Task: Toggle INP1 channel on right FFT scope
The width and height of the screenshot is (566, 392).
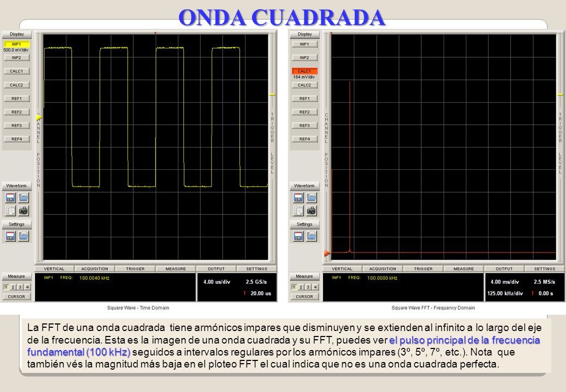Action: [304, 44]
